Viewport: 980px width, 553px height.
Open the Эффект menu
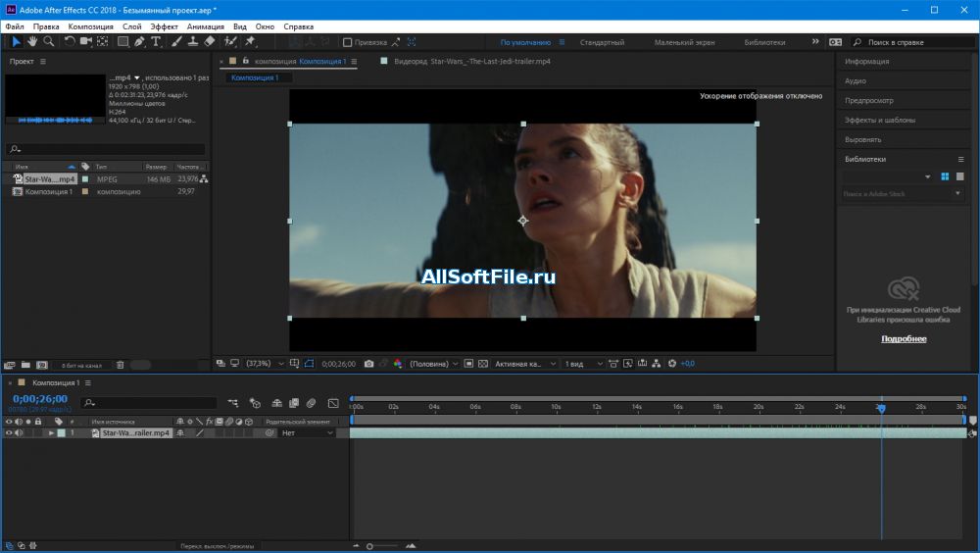[x=164, y=26]
